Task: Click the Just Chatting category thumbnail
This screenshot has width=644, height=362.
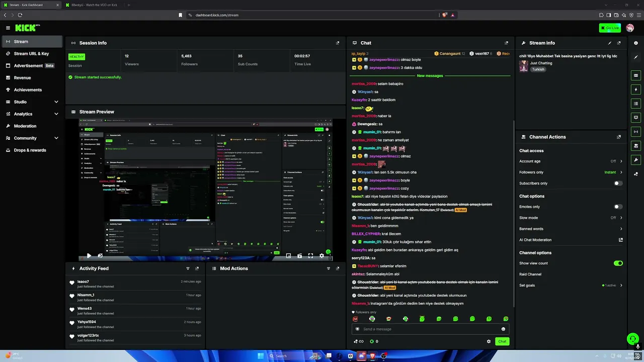Action: tap(524, 66)
